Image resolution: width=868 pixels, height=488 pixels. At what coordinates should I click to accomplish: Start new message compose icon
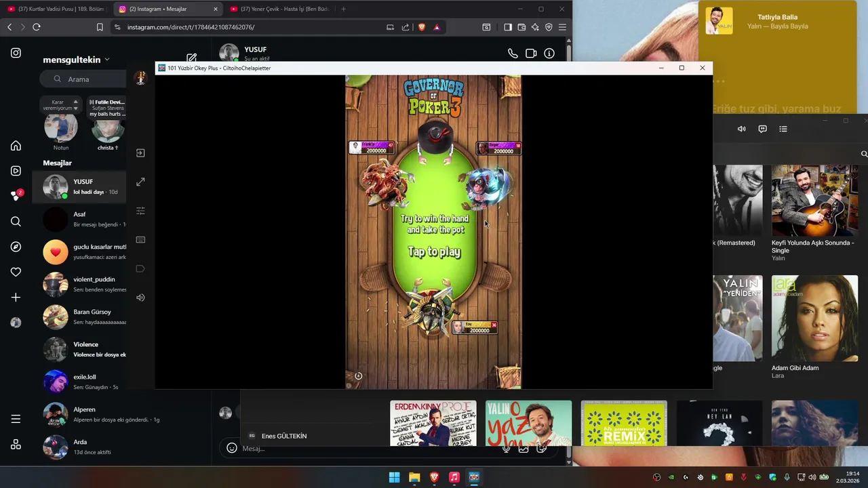pos(192,59)
